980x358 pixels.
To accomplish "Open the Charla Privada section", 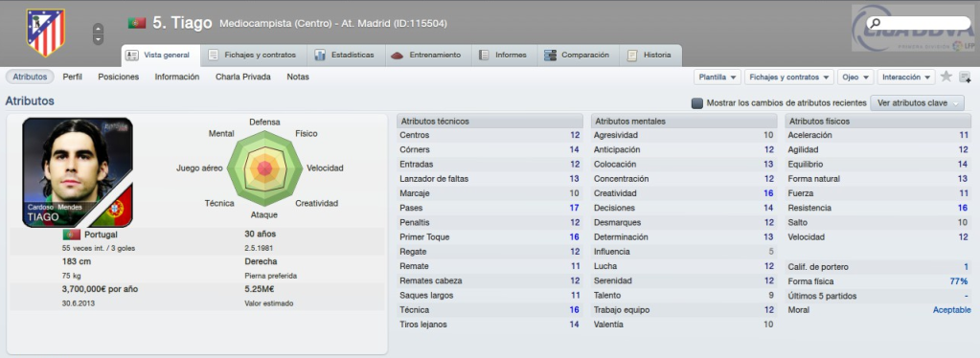I will click(x=243, y=77).
